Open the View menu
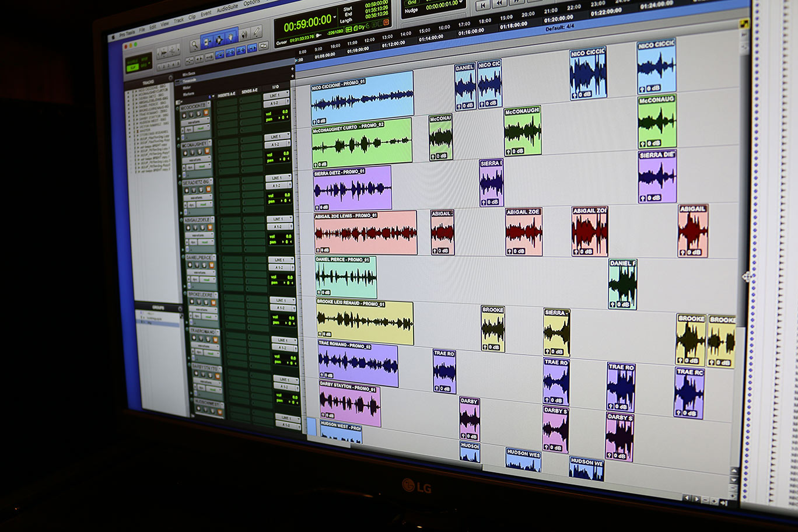The image size is (798, 532). (164, 24)
